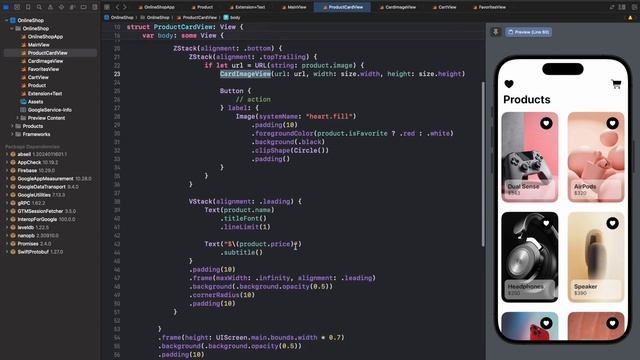Go back with the left chevron

point(117,7)
